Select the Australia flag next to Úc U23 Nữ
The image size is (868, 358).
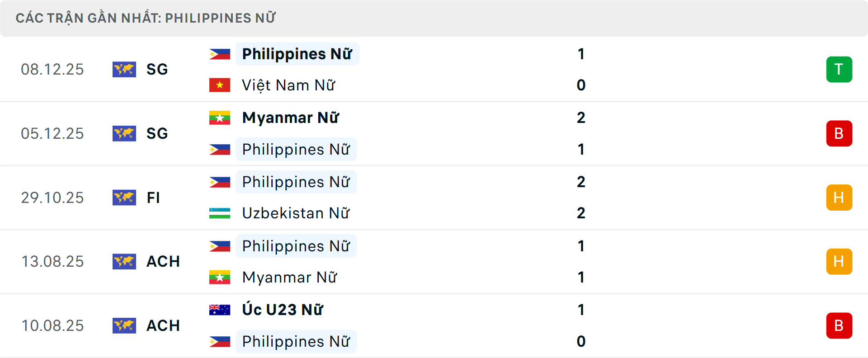tap(220, 310)
